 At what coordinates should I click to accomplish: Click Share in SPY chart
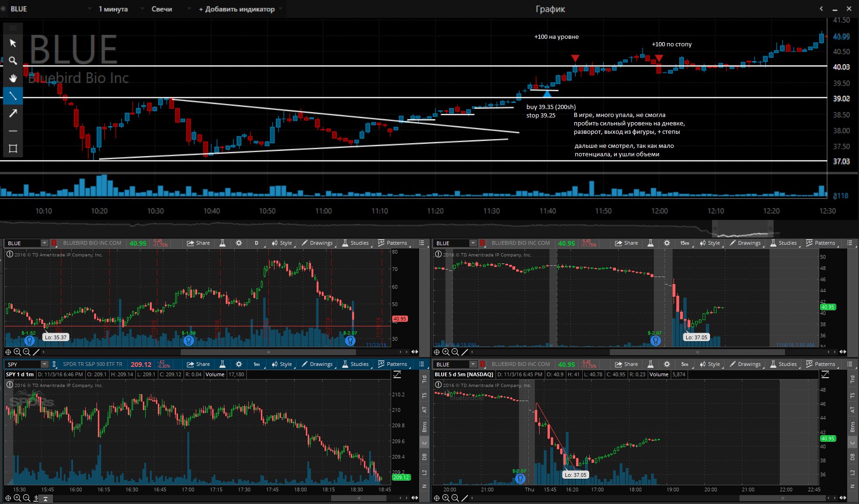[x=198, y=364]
